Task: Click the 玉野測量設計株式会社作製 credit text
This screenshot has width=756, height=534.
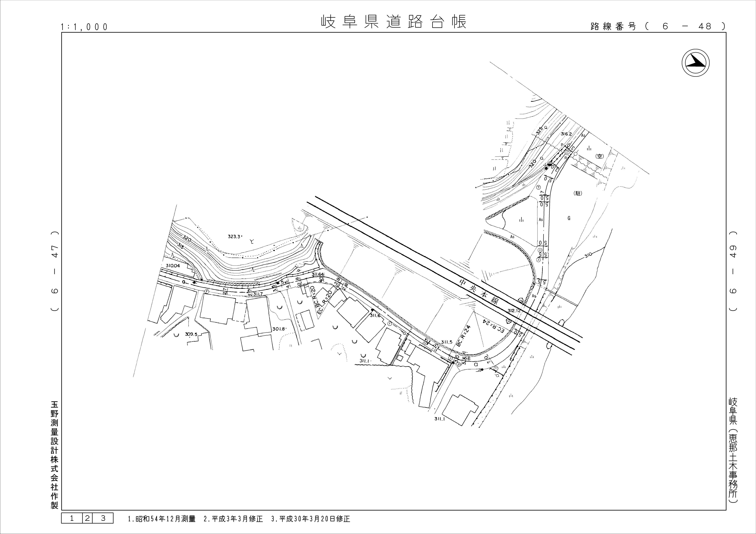Action: click(54, 455)
